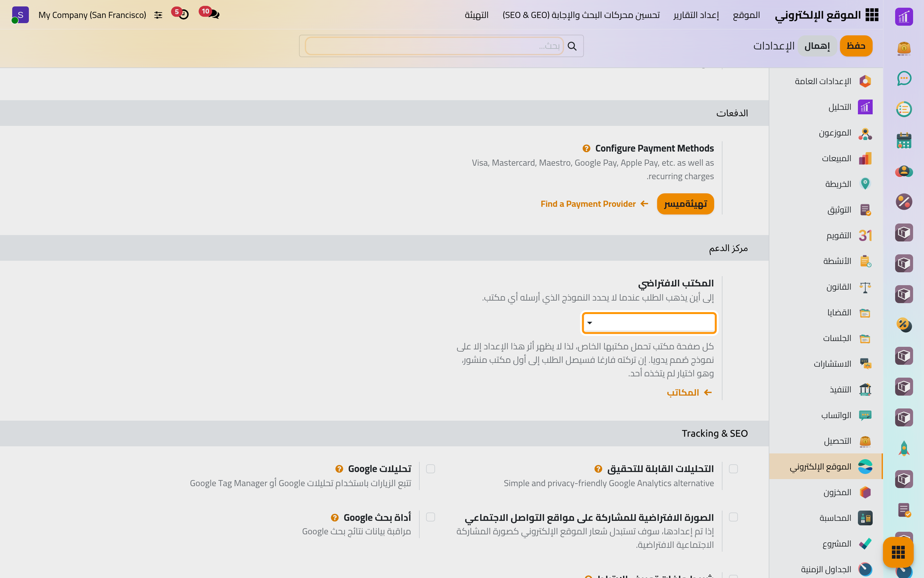Click help icon next to تحليلات Google
Screen dimensions: 924x578
(x=339, y=469)
